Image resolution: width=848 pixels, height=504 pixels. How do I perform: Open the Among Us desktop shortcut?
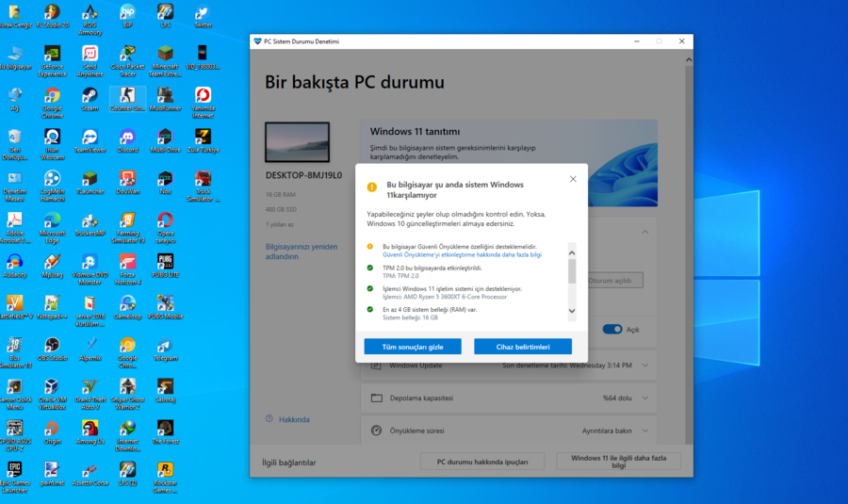tap(90, 432)
